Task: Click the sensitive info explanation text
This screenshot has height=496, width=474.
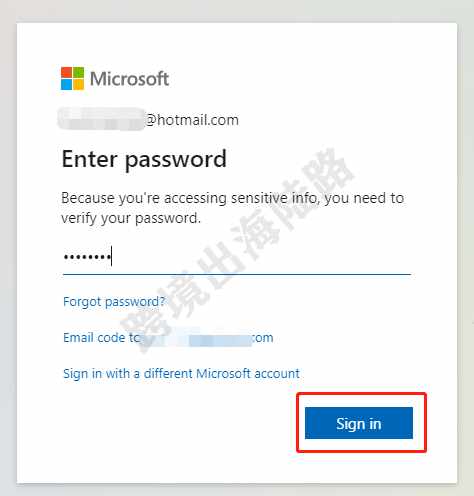Action: (x=232, y=208)
